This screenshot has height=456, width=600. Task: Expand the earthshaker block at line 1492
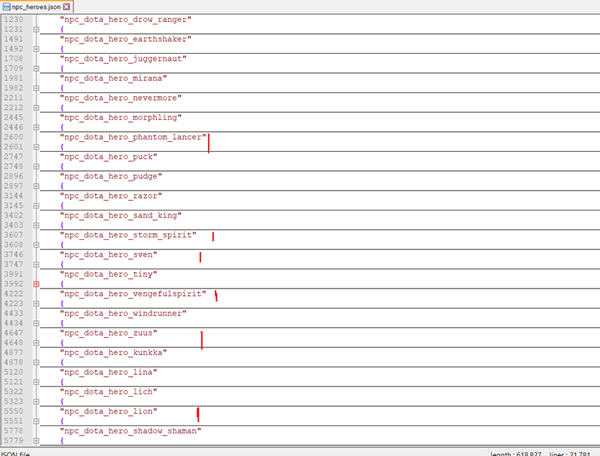pyautogui.click(x=36, y=49)
